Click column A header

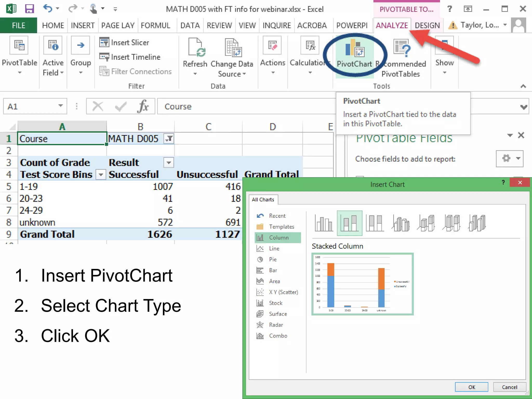[x=62, y=127]
